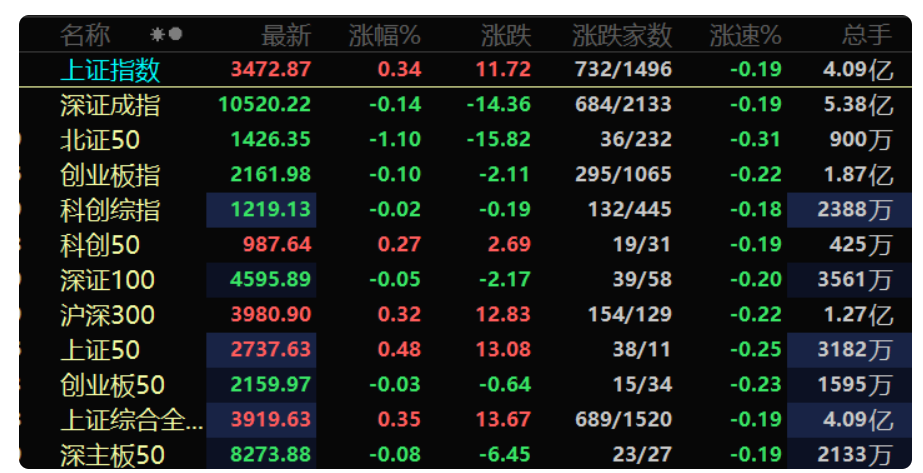This screenshot has width=923, height=473.
Task: Select the 创业板指 row name
Action: point(110,175)
